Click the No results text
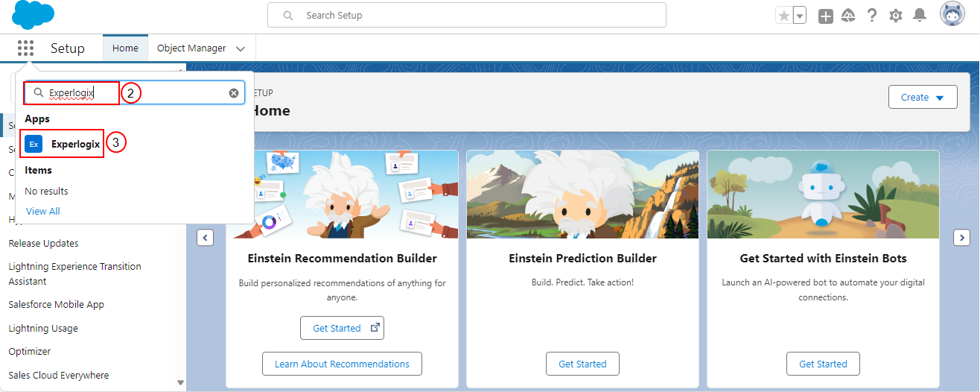 pos(46,191)
